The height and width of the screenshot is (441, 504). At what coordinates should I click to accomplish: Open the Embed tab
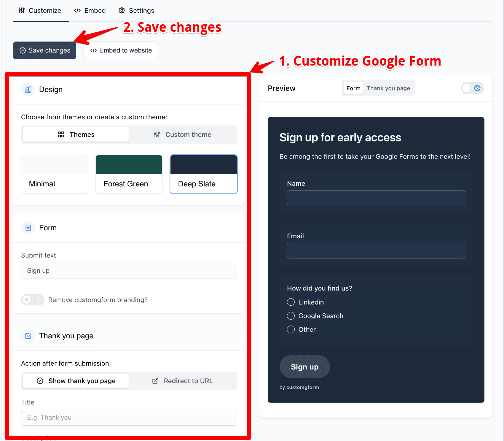tap(90, 11)
